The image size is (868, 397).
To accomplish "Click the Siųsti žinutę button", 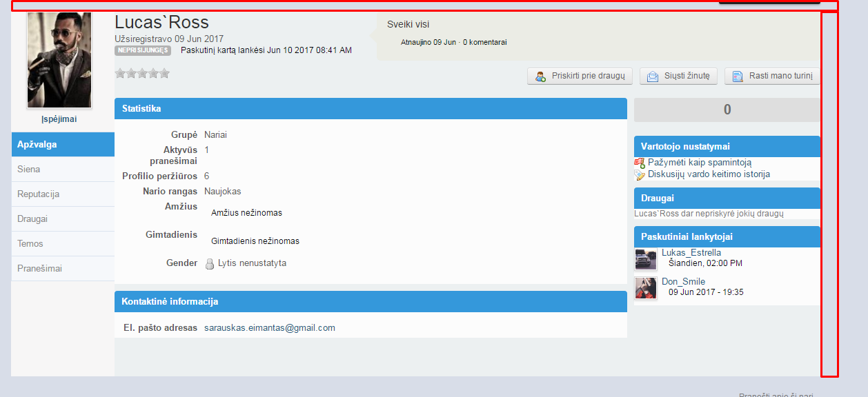I will coord(679,77).
